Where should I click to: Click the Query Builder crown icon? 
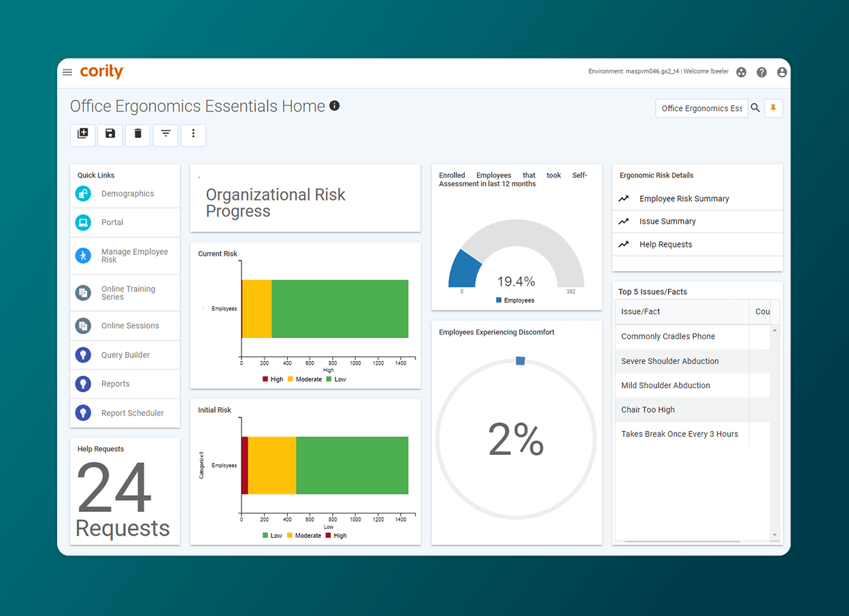[82, 354]
